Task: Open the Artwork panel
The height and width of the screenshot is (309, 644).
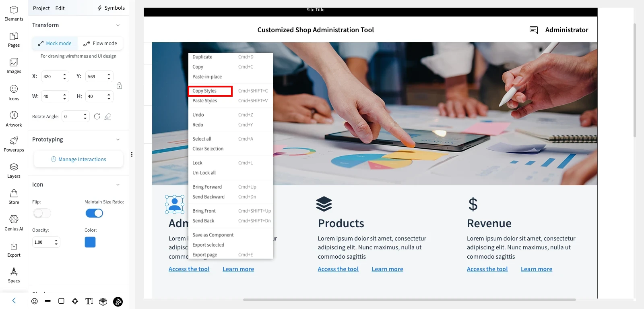Action: pos(14,119)
